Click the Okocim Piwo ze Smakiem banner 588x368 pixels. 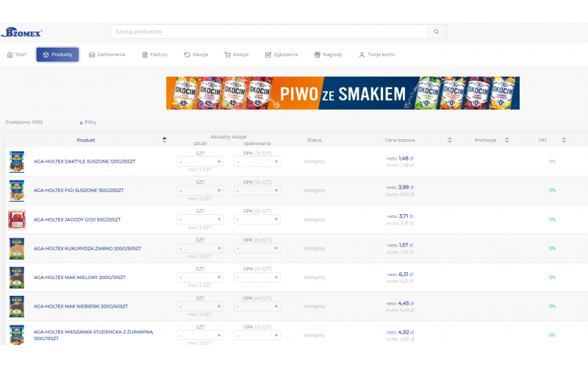343,93
